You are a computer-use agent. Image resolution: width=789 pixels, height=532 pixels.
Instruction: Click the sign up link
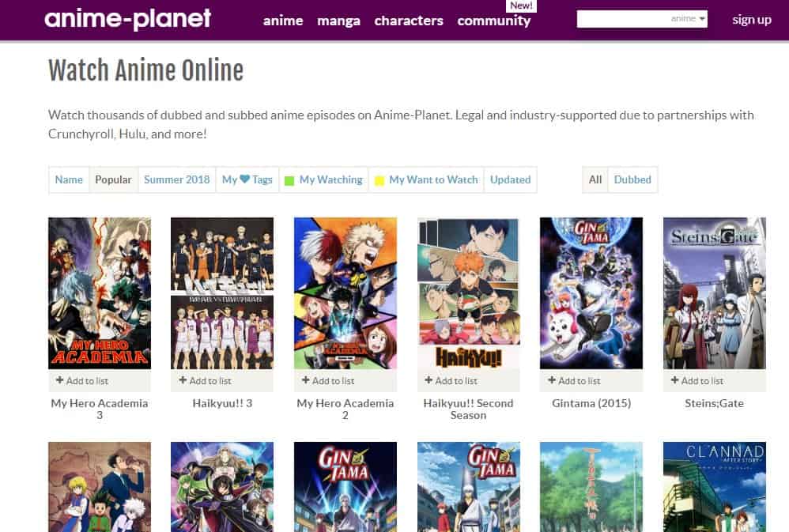tap(752, 20)
